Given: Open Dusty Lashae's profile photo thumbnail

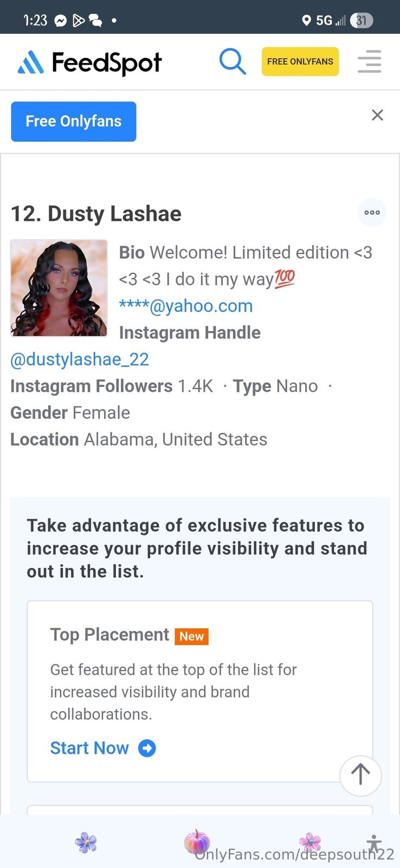Looking at the screenshot, I should click(x=59, y=288).
